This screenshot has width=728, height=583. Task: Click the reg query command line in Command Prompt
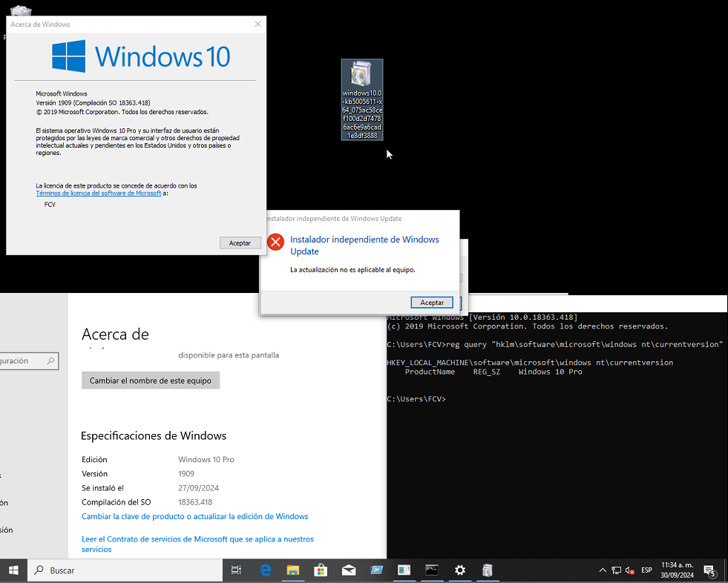(555, 344)
